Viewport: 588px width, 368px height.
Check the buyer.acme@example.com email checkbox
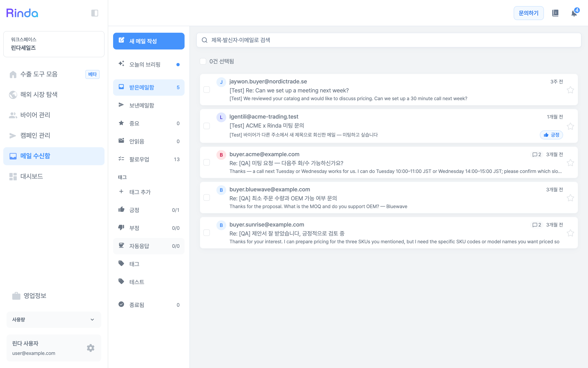207,162
